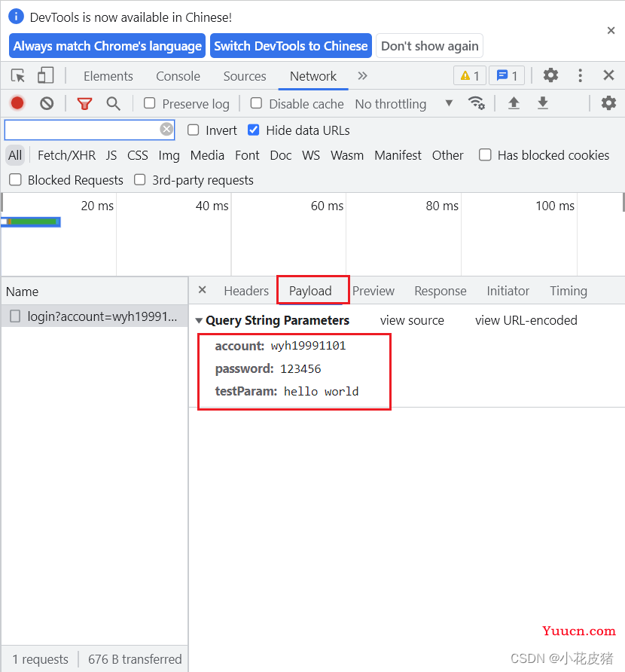Open DevTools settings gear
The width and height of the screenshot is (625, 672).
550,75
